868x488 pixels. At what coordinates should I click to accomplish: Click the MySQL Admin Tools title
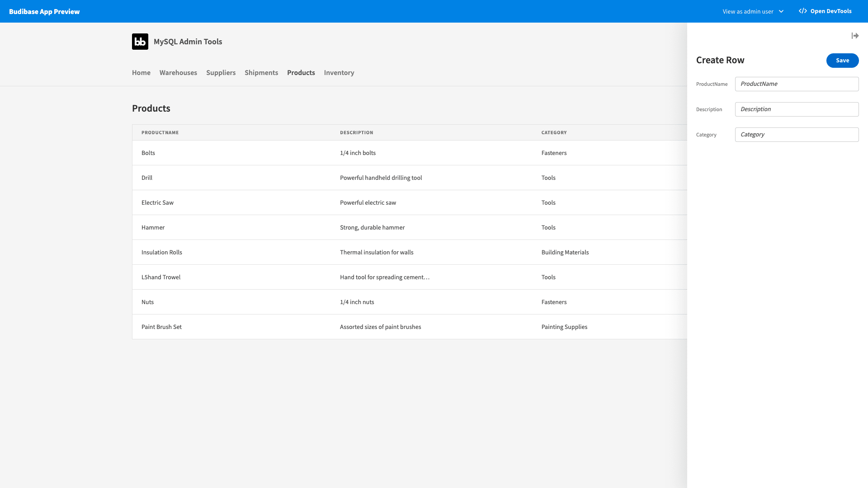[x=188, y=42]
